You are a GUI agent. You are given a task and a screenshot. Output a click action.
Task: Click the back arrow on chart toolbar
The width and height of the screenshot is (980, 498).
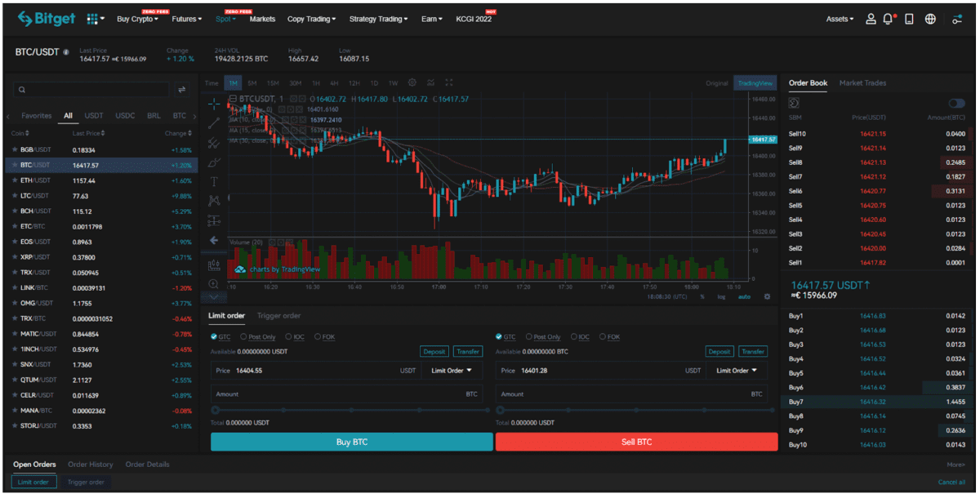(x=214, y=241)
